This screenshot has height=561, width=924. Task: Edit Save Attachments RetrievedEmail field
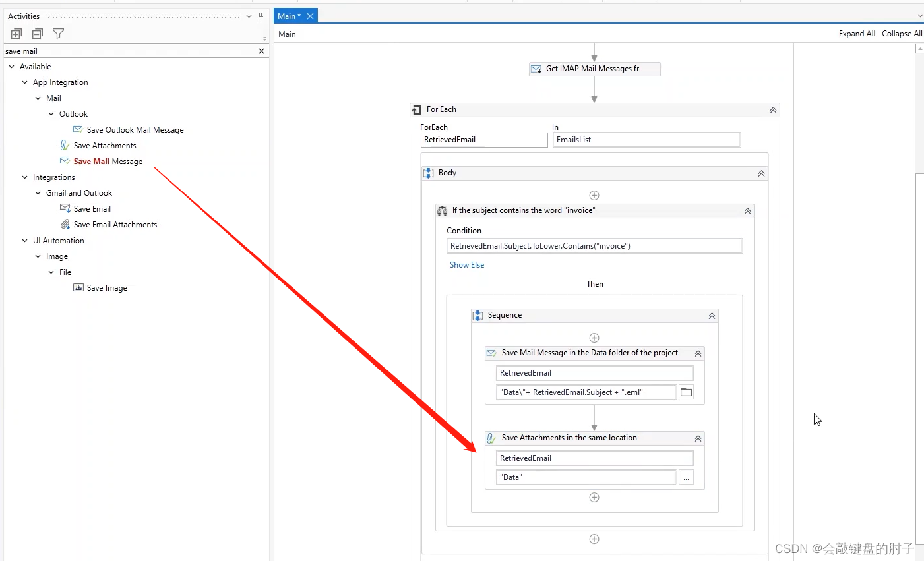[x=594, y=458]
